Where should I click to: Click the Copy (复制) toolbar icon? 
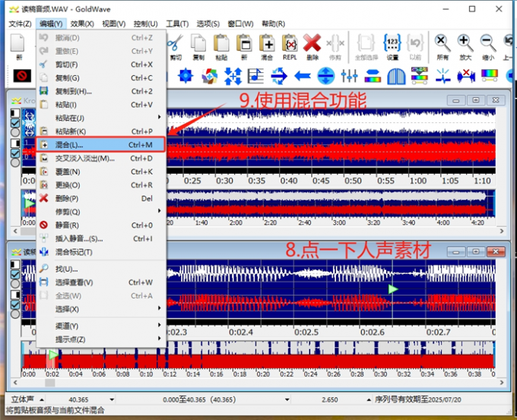pyautogui.click(x=198, y=43)
